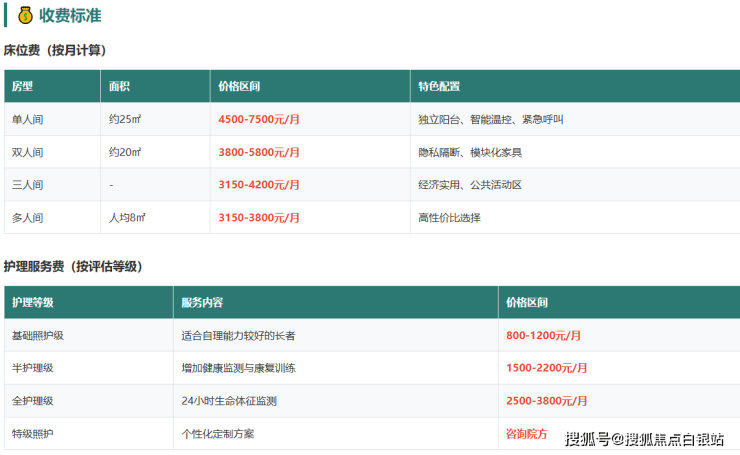Select the 护理服务费（按评估等级） subtitle
Image resolution: width=740 pixels, height=455 pixels.
point(73,266)
